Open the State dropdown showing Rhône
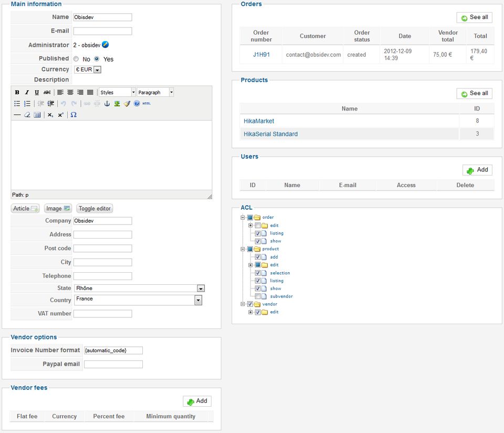This screenshot has height=433, width=504. pos(139,288)
